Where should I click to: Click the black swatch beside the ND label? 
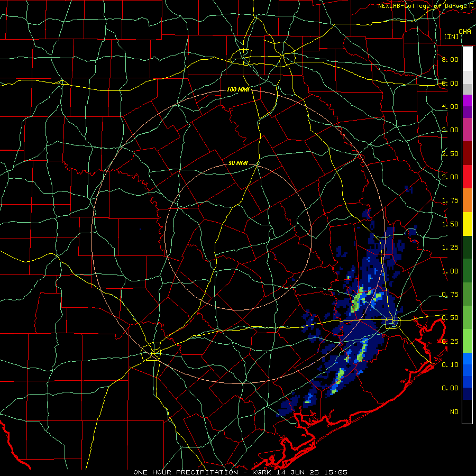(467, 411)
